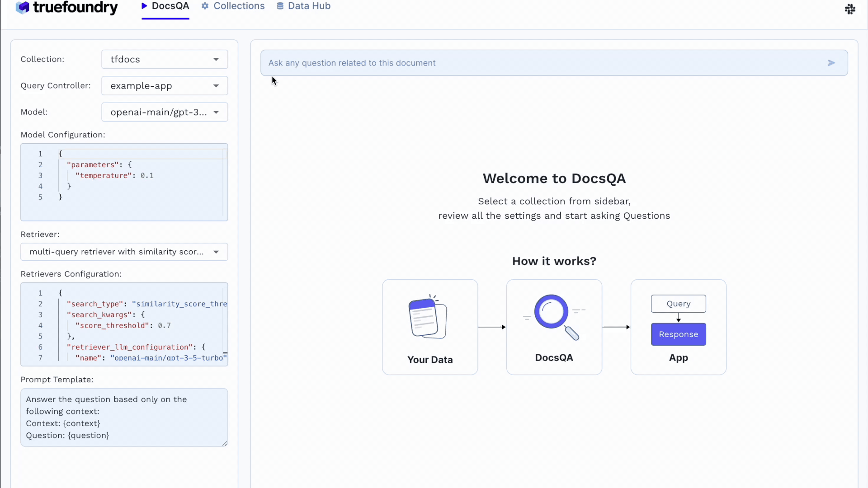Screen dimensions: 868x488
Task: Click the Collections grid icon
Action: coord(206,6)
